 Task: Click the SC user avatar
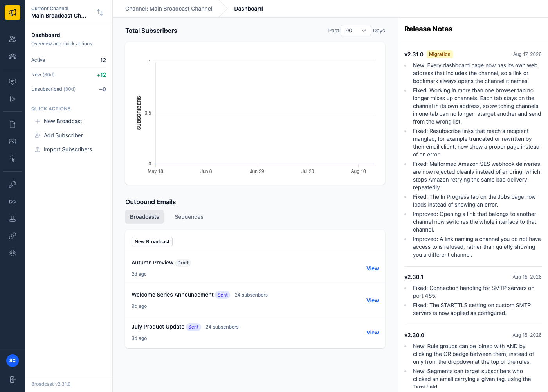pyautogui.click(x=13, y=361)
